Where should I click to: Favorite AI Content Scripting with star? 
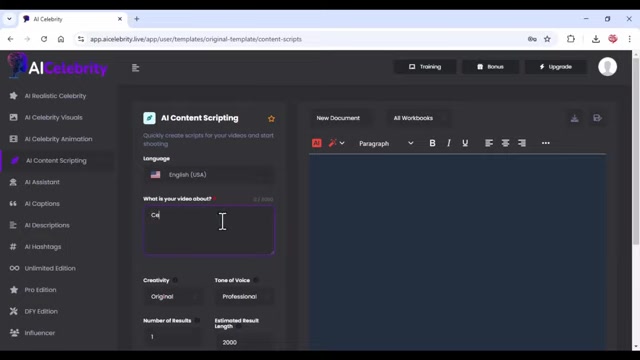pos(271,119)
